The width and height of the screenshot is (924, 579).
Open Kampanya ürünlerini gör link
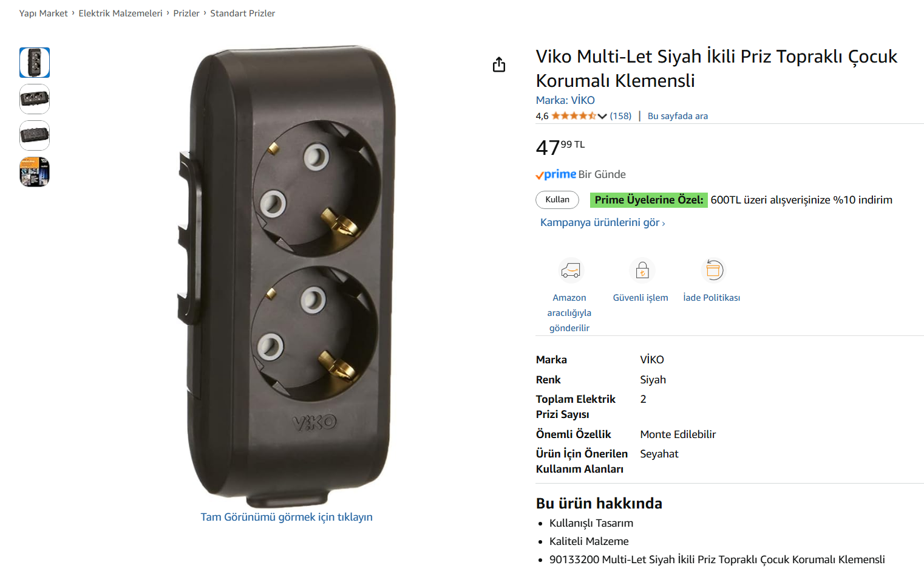(x=603, y=222)
